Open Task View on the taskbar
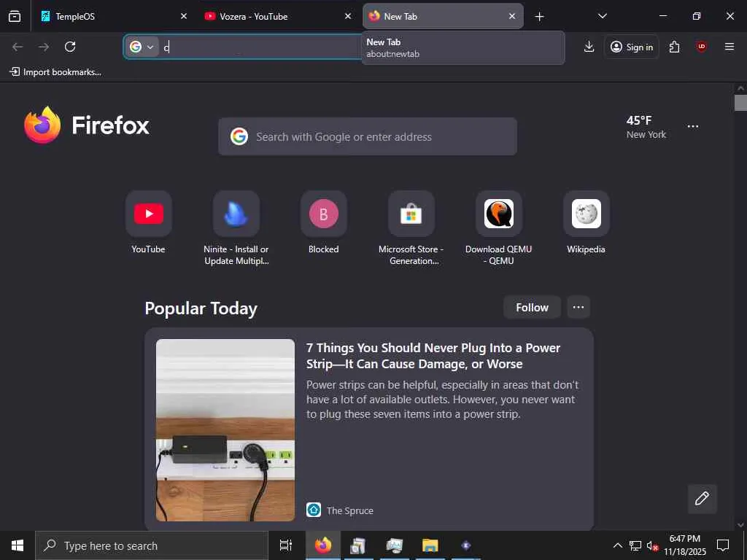This screenshot has height=560, width=747. point(286,545)
